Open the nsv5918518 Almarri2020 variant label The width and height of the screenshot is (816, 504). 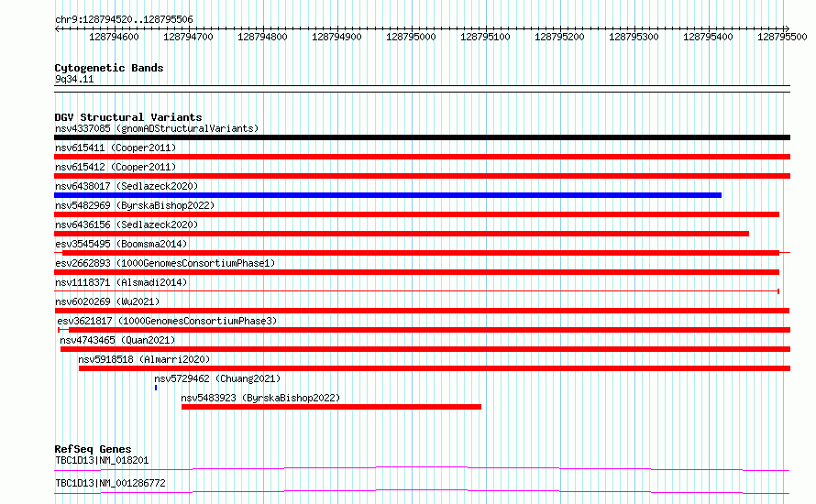click(x=144, y=359)
